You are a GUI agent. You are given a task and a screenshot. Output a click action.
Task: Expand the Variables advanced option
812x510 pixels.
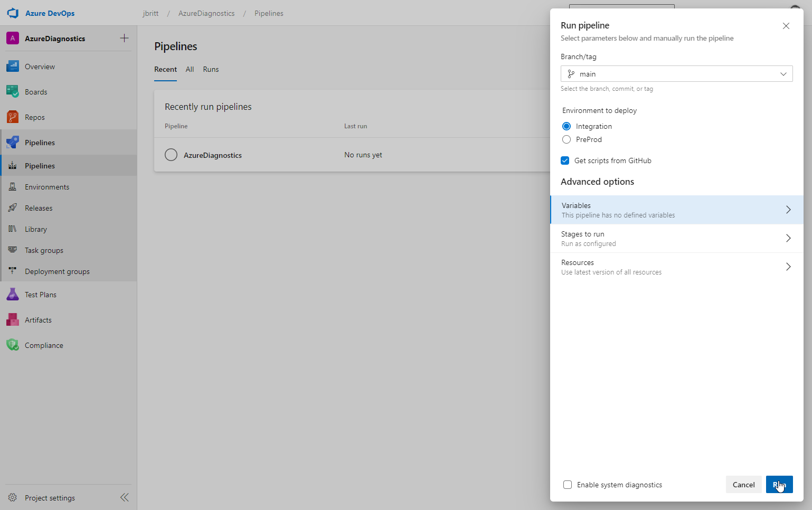(677, 210)
